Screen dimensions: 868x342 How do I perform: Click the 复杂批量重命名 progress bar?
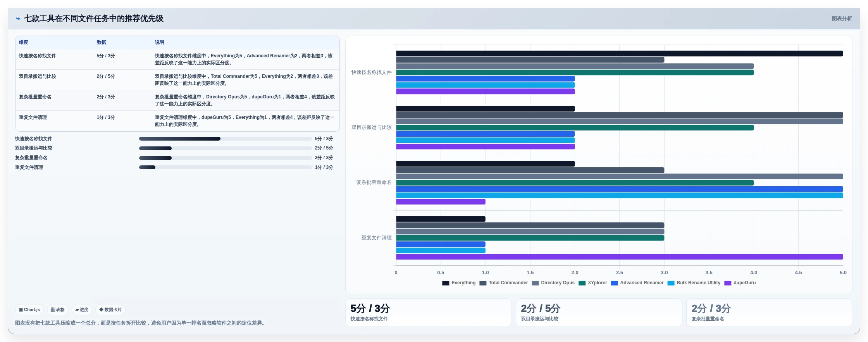coord(226,158)
